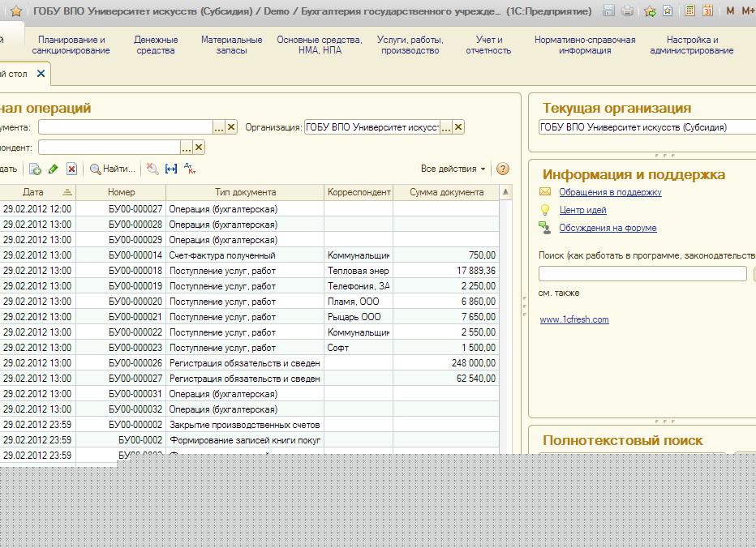The width and height of the screenshot is (756, 548).
Task: Open Материальные запасы section
Action: click(231, 45)
